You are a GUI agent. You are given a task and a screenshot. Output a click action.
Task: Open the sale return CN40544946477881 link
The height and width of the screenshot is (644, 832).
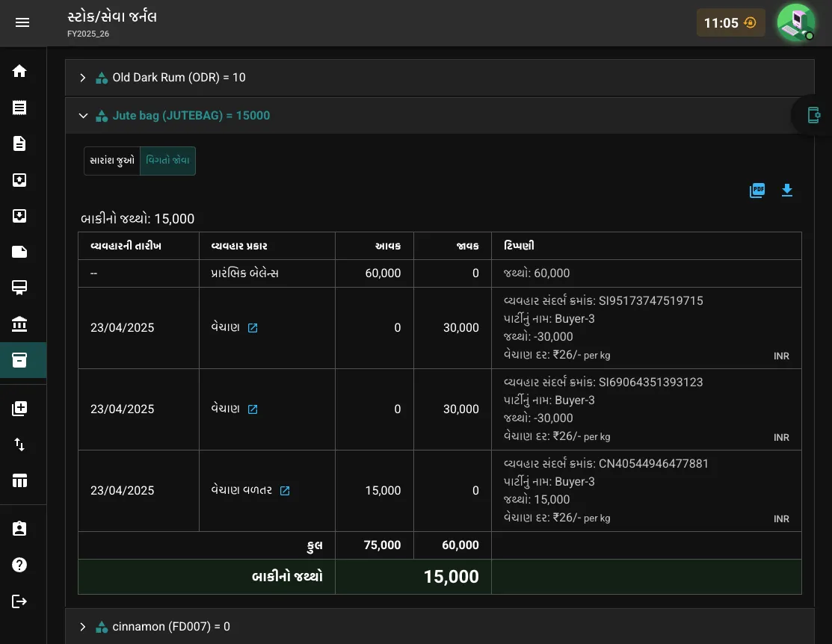click(285, 491)
